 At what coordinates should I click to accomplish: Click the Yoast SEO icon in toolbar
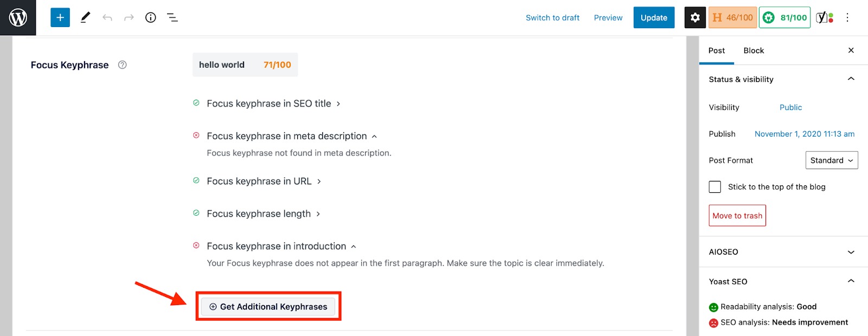[x=823, y=17]
